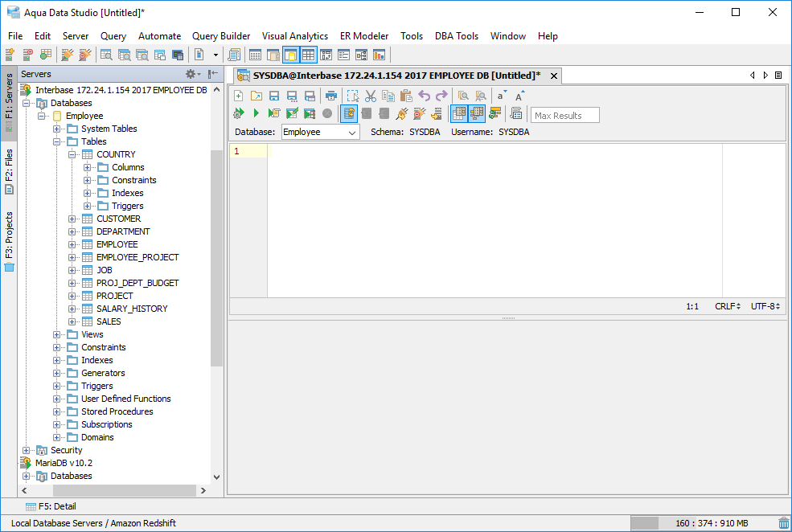Expand the Stored Procedures folder
Image resolution: width=792 pixels, height=532 pixels.
tap(56, 412)
